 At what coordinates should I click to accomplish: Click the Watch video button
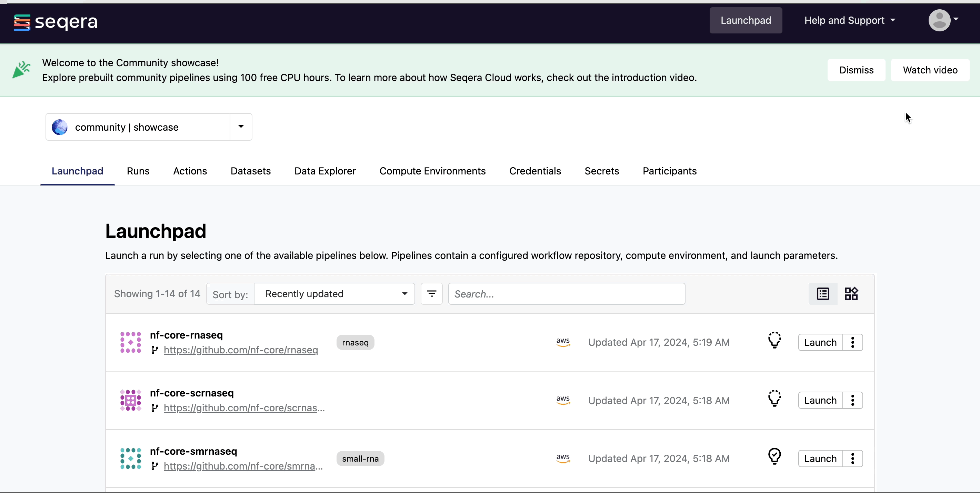point(930,70)
